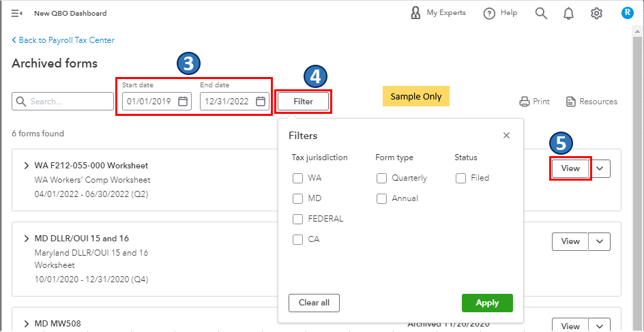Image resolution: width=644 pixels, height=332 pixels.
Task: Go back to Payroll Tax Center
Action: pyautogui.click(x=63, y=40)
